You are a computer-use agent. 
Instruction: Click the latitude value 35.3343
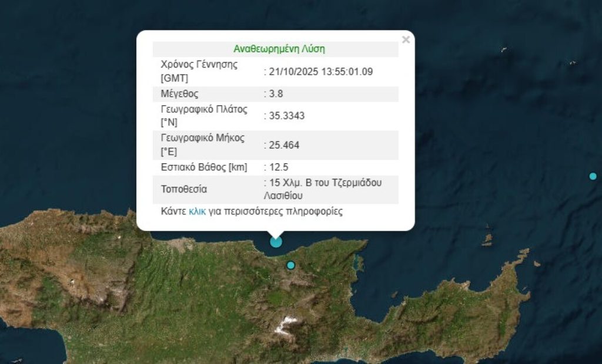pyautogui.click(x=287, y=116)
